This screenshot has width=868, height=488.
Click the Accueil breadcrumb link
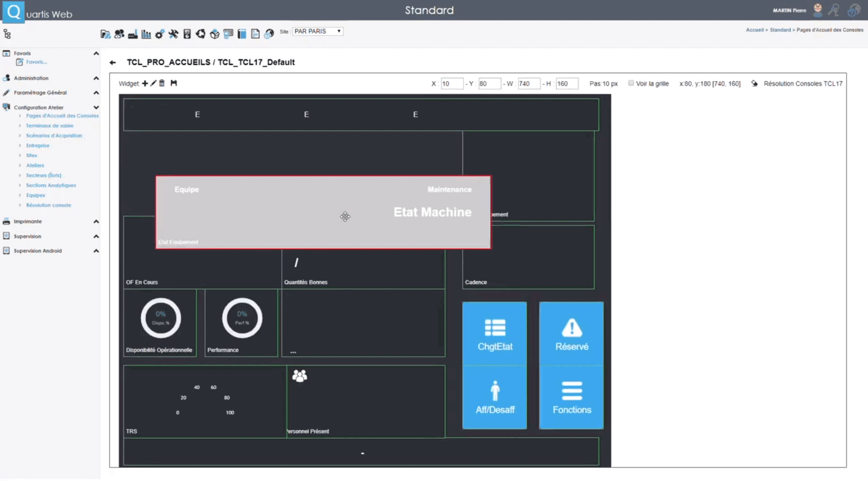pos(755,30)
